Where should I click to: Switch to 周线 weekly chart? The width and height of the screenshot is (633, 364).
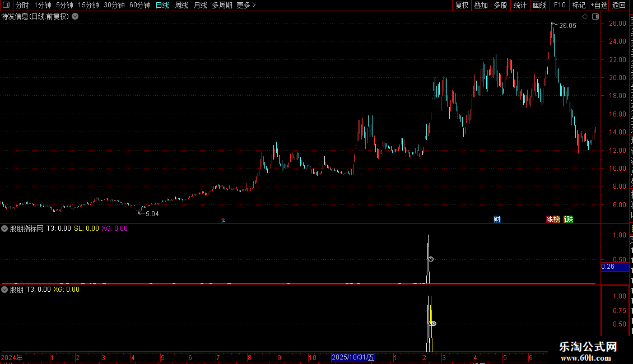(181, 5)
